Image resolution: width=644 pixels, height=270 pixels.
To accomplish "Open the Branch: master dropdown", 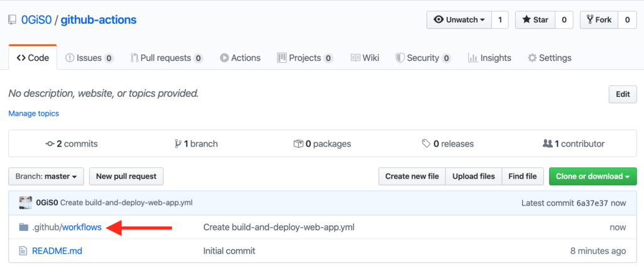I will click(46, 176).
